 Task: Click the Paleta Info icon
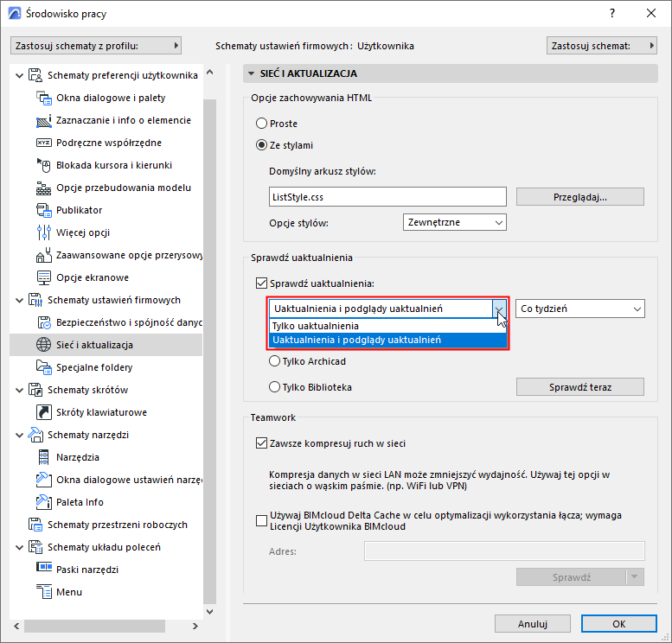(44, 502)
